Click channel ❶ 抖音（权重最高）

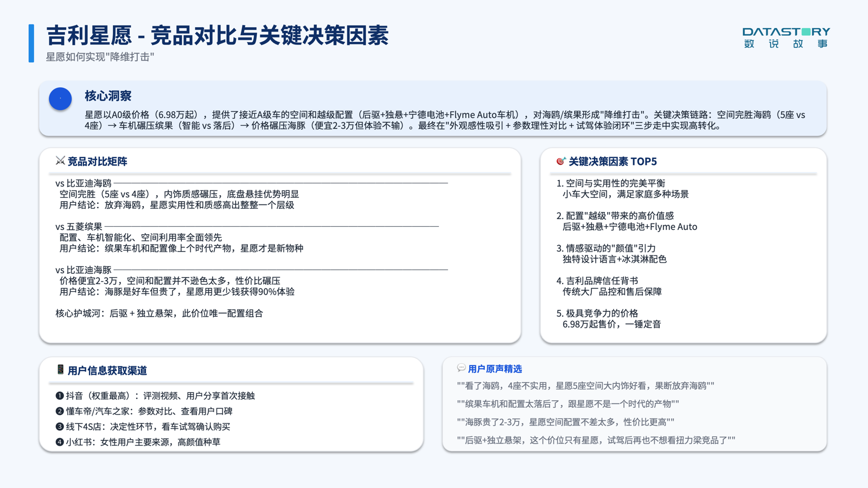(x=155, y=396)
